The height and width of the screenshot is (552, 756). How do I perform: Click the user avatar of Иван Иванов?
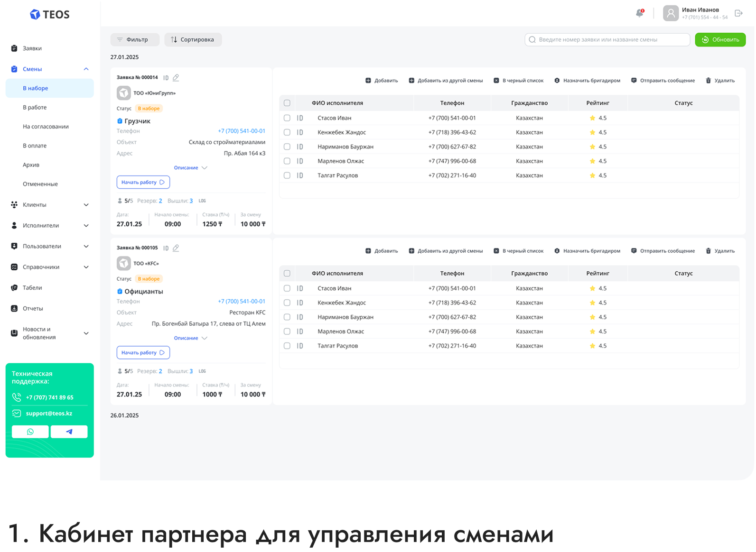click(671, 13)
